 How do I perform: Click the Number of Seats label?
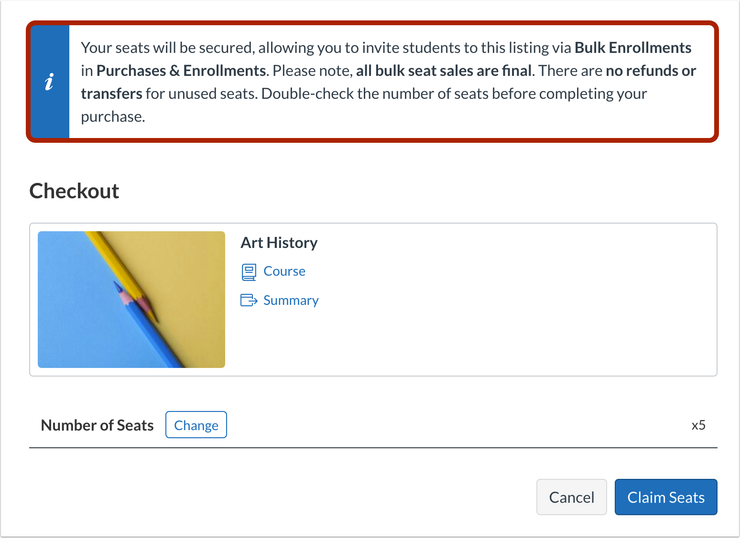click(97, 425)
